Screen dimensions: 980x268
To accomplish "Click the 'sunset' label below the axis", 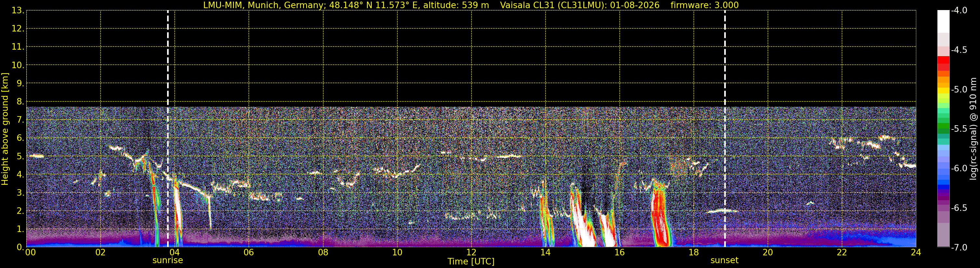I will [724, 261].
